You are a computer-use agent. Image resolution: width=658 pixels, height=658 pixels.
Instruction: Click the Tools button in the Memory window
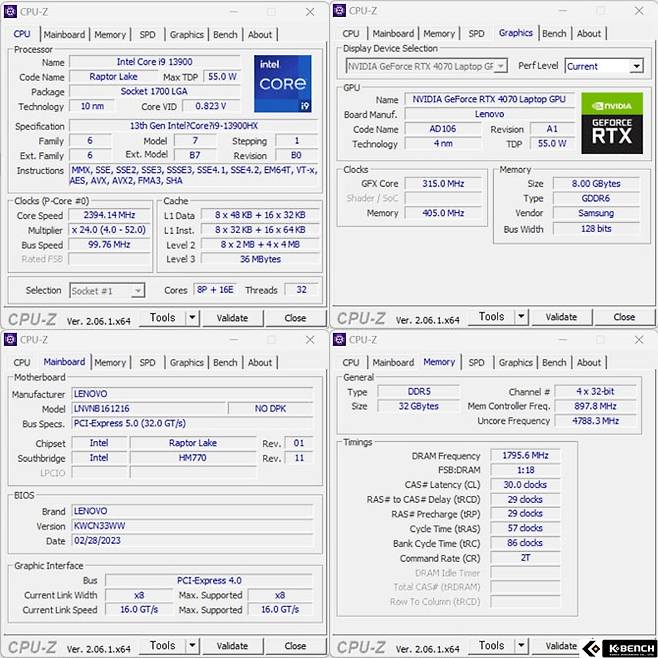click(491, 647)
